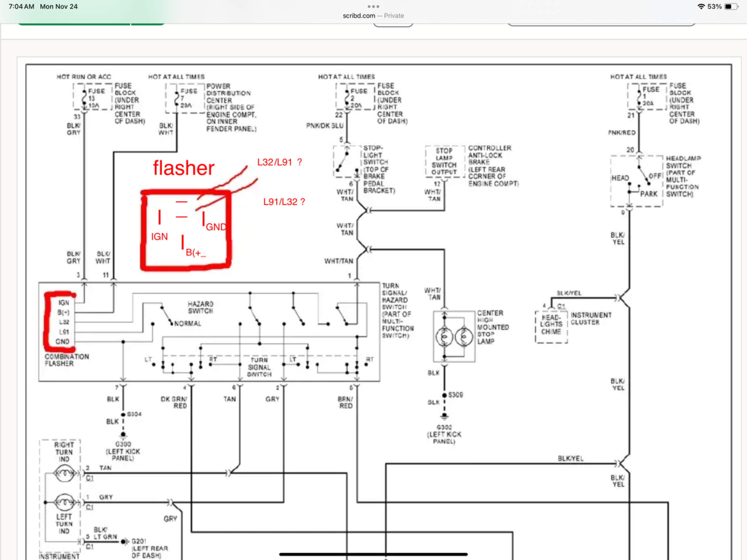
Task: Tap the three-dot multitasking menu
Action: point(373,6)
